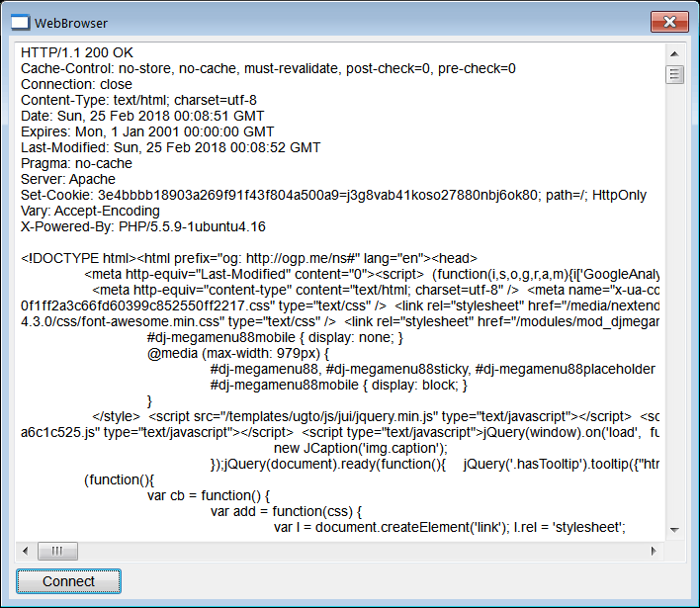The height and width of the screenshot is (608, 700).
Task: Click the 'Date: Sun, 25 Feb 2018' line
Action: pos(142,116)
